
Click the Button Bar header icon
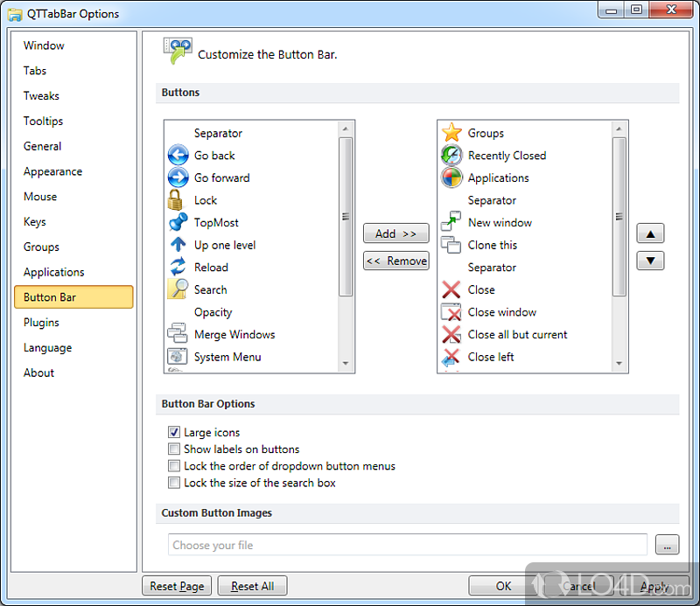178,51
